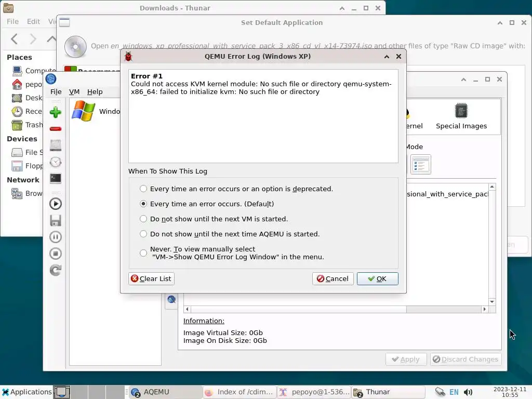This screenshot has width=532, height=399.
Task: Go forward in Thunar with right arrow
Action: [x=33, y=39]
